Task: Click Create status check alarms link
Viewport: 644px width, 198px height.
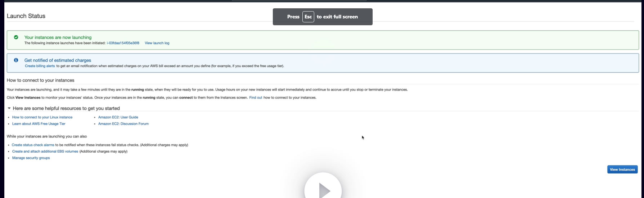Action: [33, 145]
